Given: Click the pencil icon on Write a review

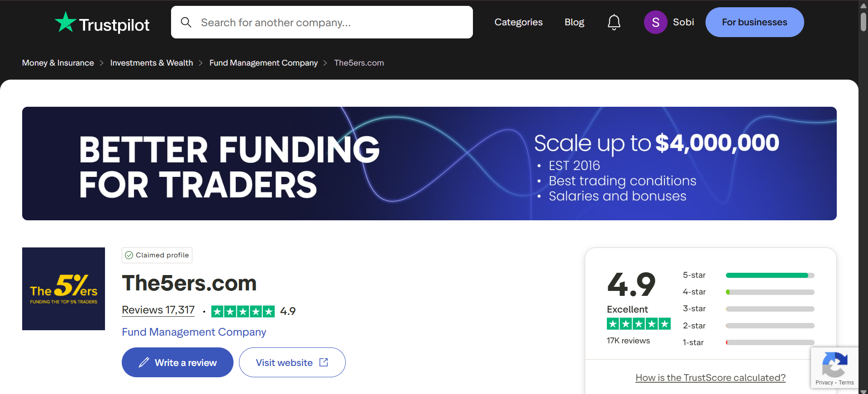Looking at the screenshot, I should (144, 362).
